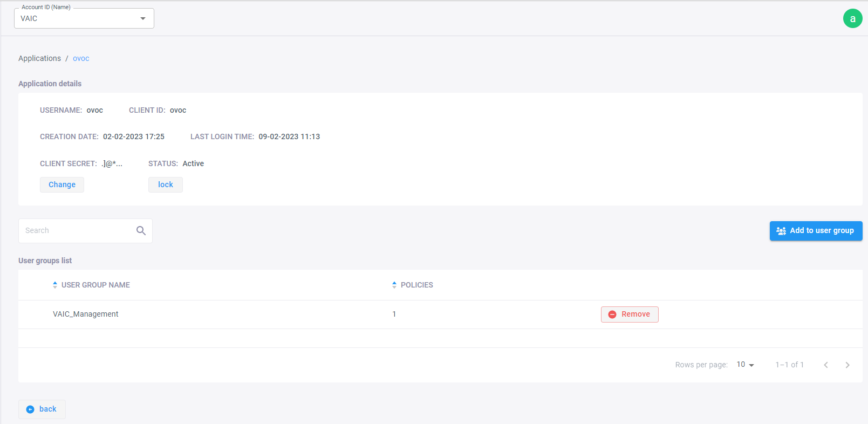868x424 pixels.
Task: Lock the application with lock button
Action: coord(166,184)
